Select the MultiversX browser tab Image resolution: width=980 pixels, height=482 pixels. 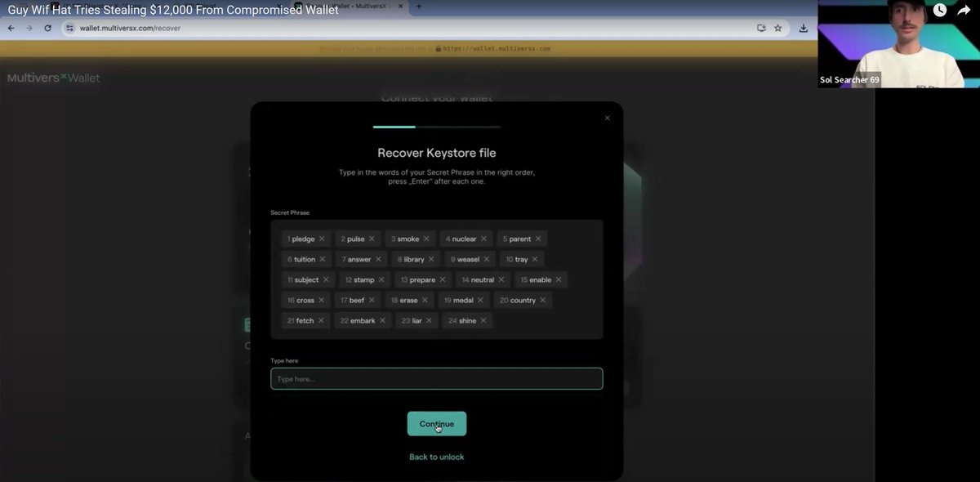pos(351,7)
